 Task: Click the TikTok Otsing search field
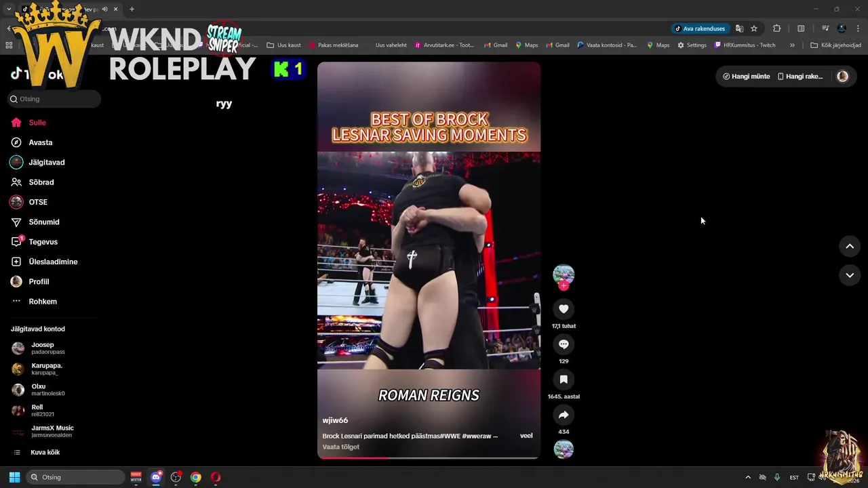coord(54,99)
